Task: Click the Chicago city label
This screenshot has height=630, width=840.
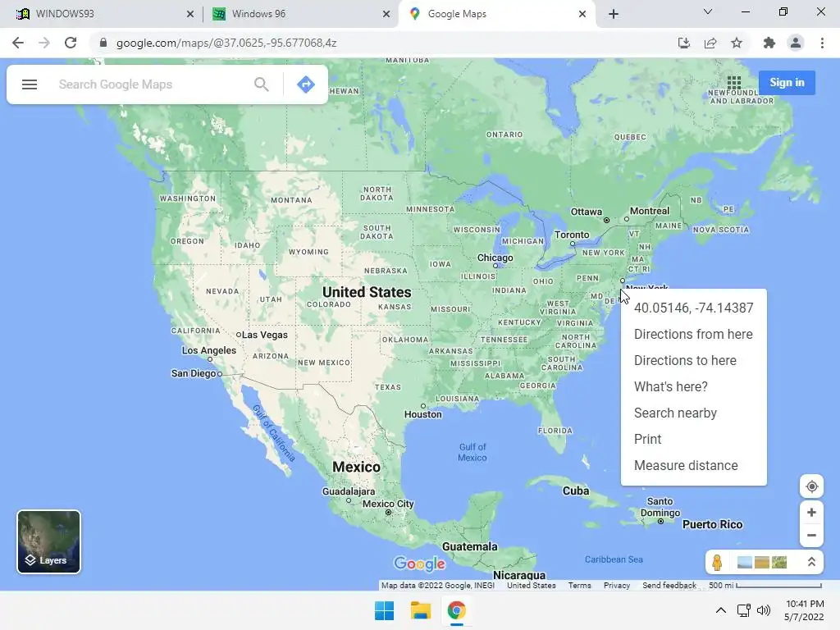Action: click(x=495, y=258)
